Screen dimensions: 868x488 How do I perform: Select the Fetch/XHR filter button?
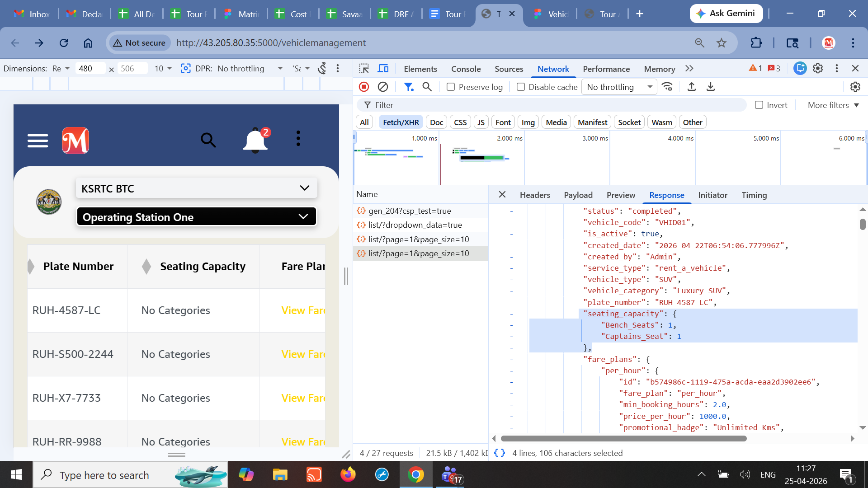coord(401,122)
